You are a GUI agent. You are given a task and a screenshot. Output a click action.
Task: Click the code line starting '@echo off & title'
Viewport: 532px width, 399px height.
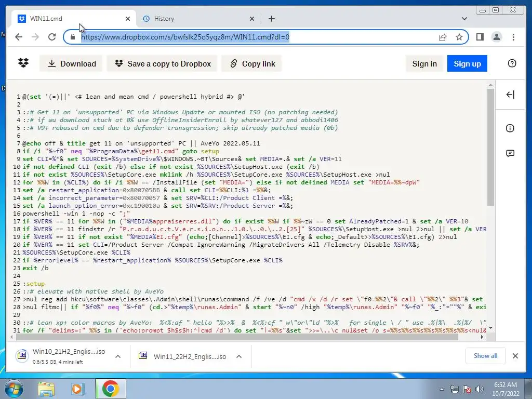[141, 143]
